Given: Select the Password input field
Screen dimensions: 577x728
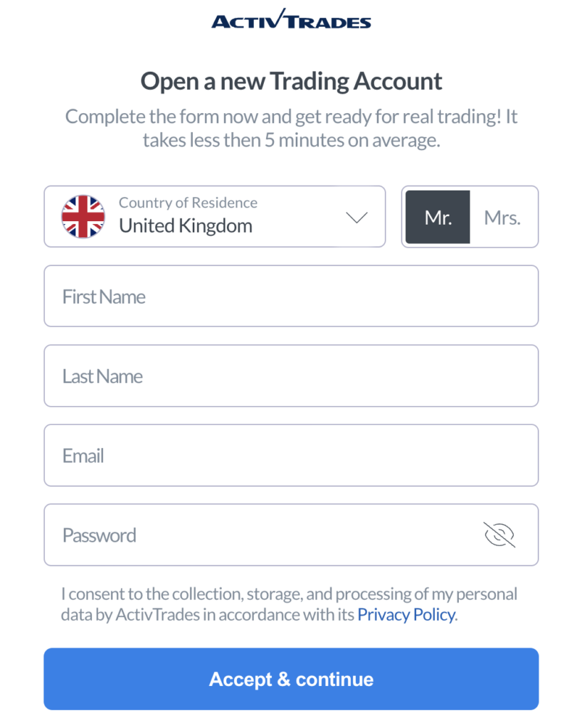Looking at the screenshot, I should click(263, 535).
